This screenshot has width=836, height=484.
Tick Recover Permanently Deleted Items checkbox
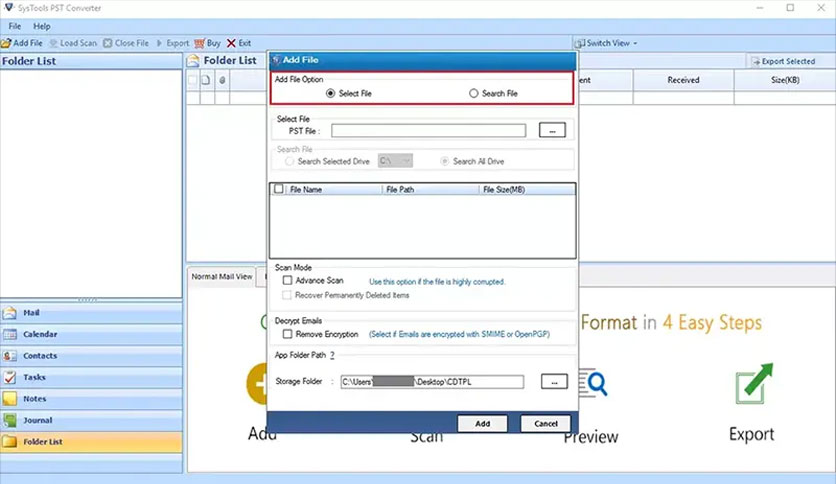coord(287,295)
